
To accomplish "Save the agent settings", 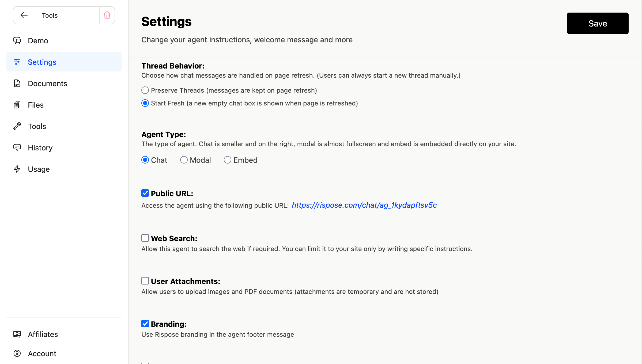I will (598, 23).
